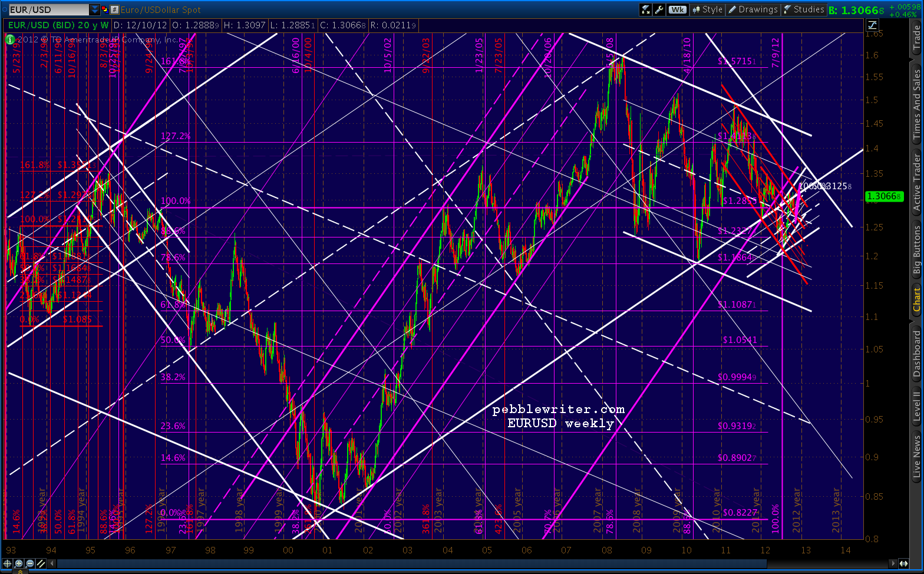Open the Style dropdown menu
This screenshot has width=924, height=574.
(707, 9)
